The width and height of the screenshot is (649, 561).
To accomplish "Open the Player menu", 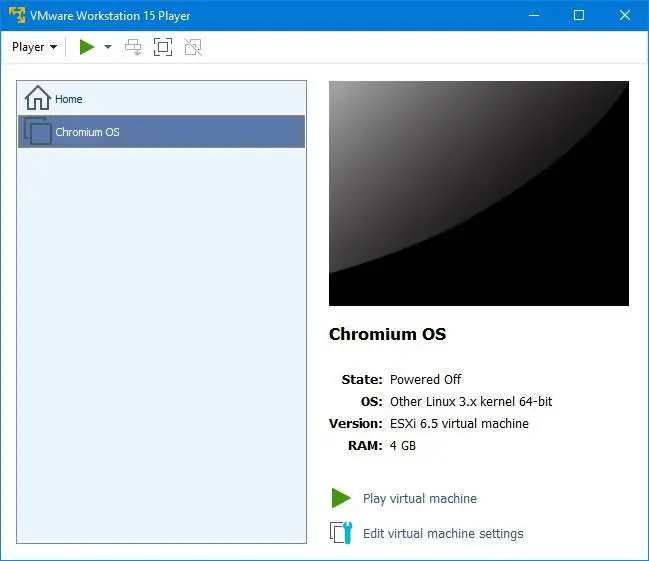I will (x=34, y=47).
